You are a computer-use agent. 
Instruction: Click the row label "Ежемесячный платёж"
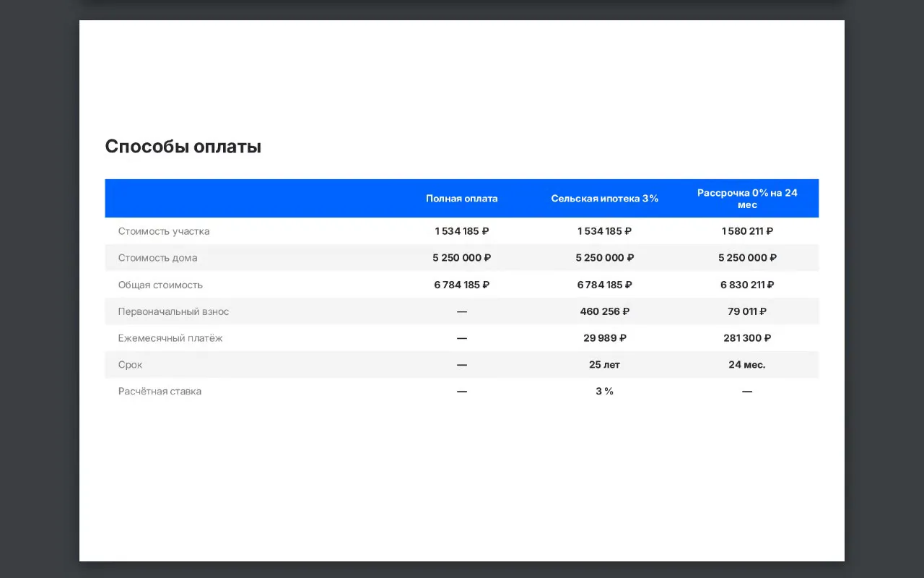pos(170,338)
